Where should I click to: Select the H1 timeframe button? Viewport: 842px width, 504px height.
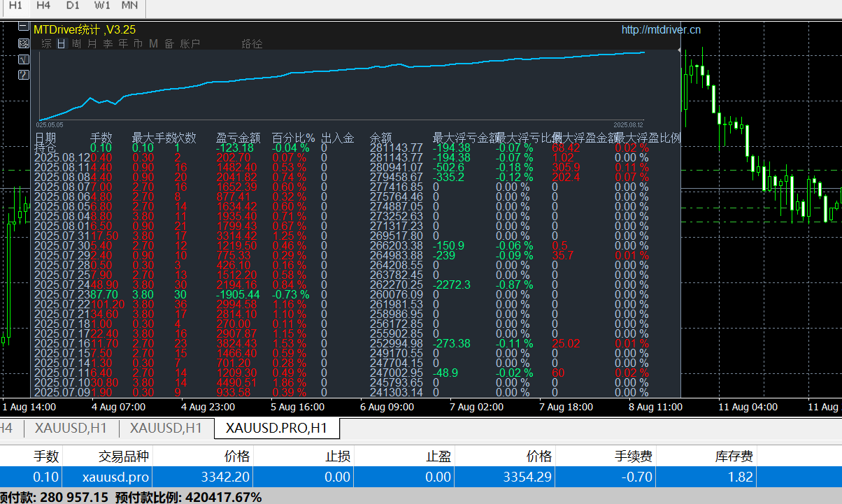pos(15,6)
